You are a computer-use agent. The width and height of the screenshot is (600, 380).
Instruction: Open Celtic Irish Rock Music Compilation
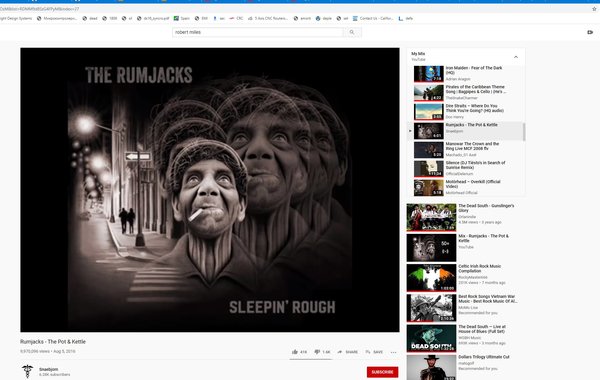pos(464,277)
